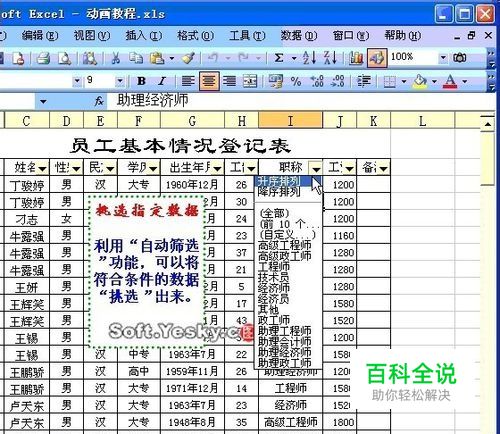
Task: Open the 工具(T) menu
Action: [247, 35]
